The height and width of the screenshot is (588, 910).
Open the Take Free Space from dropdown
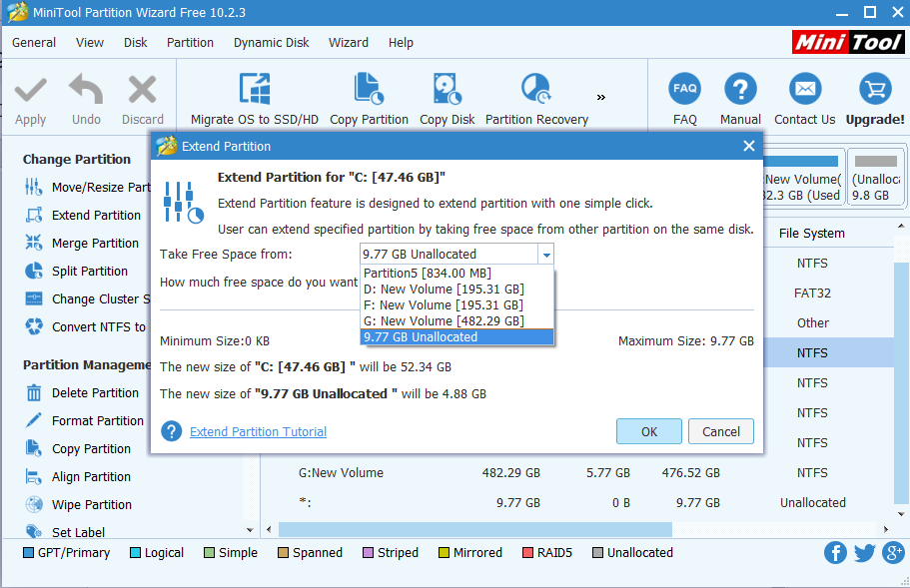coord(546,254)
